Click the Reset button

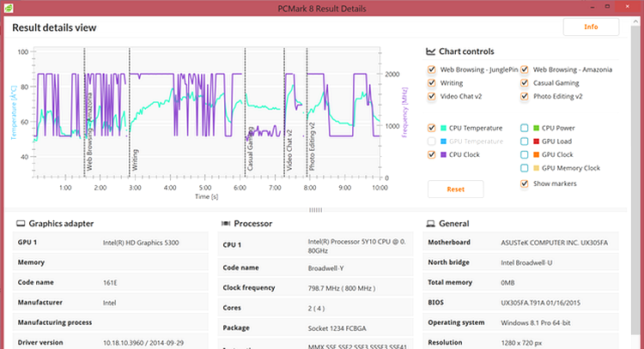(455, 189)
